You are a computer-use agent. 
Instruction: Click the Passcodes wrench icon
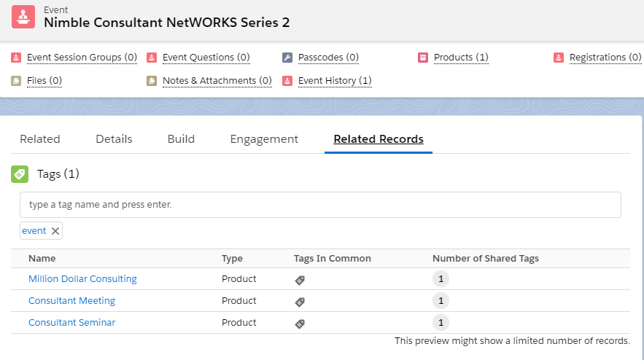click(287, 58)
